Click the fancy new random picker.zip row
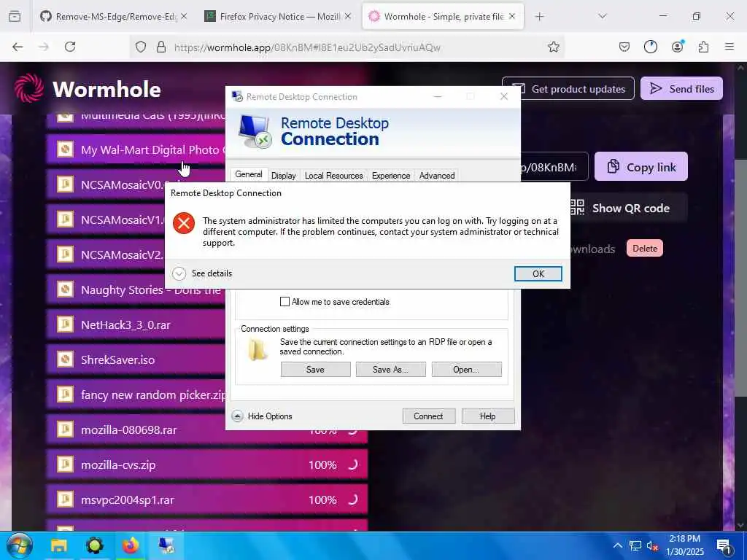The width and height of the screenshot is (747, 560). click(136, 394)
